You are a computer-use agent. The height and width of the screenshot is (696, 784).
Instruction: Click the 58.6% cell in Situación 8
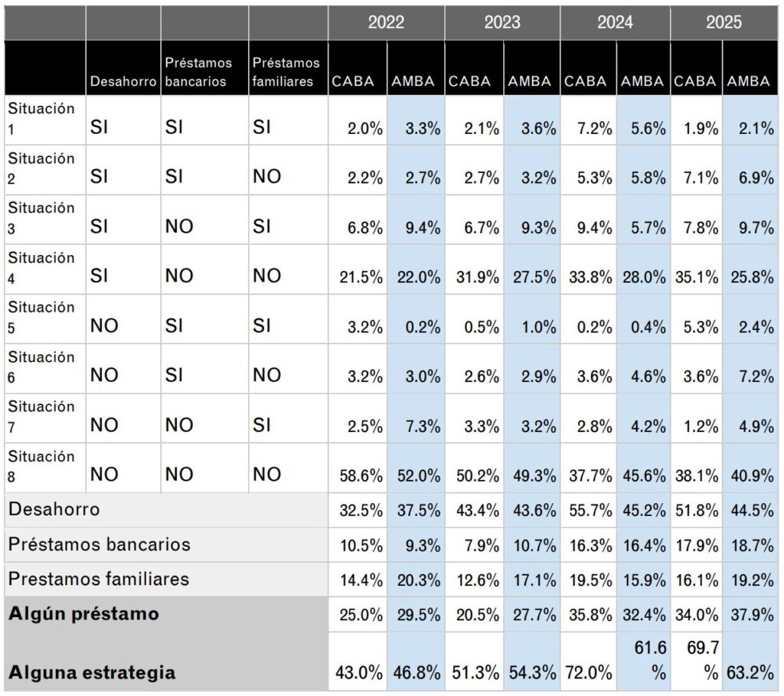click(x=361, y=476)
